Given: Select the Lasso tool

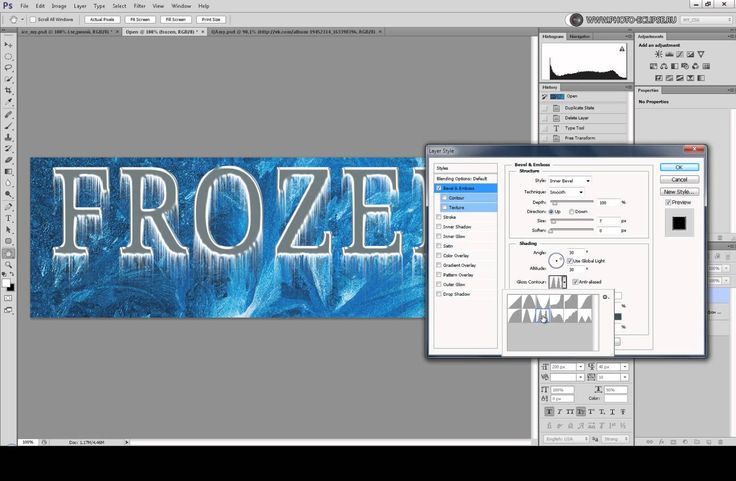Looking at the screenshot, I should point(8,68).
